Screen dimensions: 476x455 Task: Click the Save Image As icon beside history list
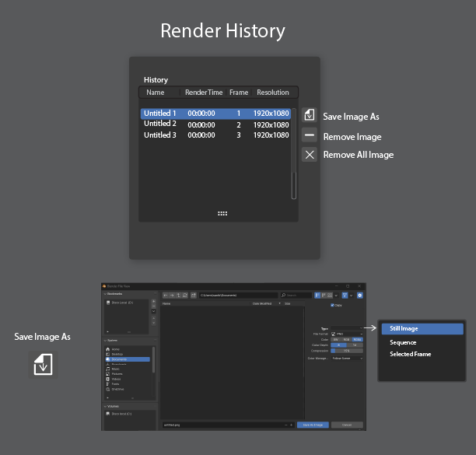coord(310,115)
